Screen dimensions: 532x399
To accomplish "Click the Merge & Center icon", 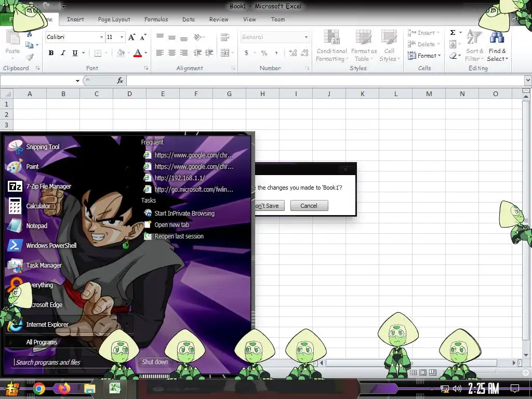I will coord(224,53).
